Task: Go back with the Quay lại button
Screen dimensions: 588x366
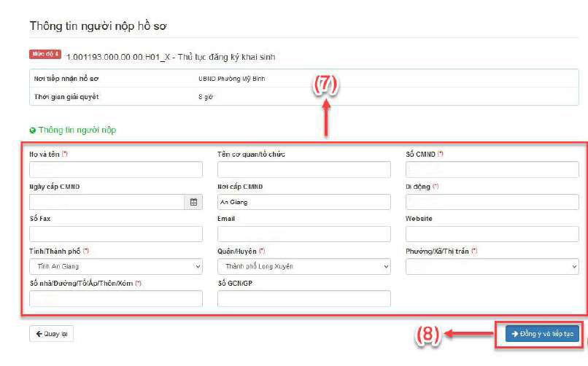Action: click(x=51, y=334)
